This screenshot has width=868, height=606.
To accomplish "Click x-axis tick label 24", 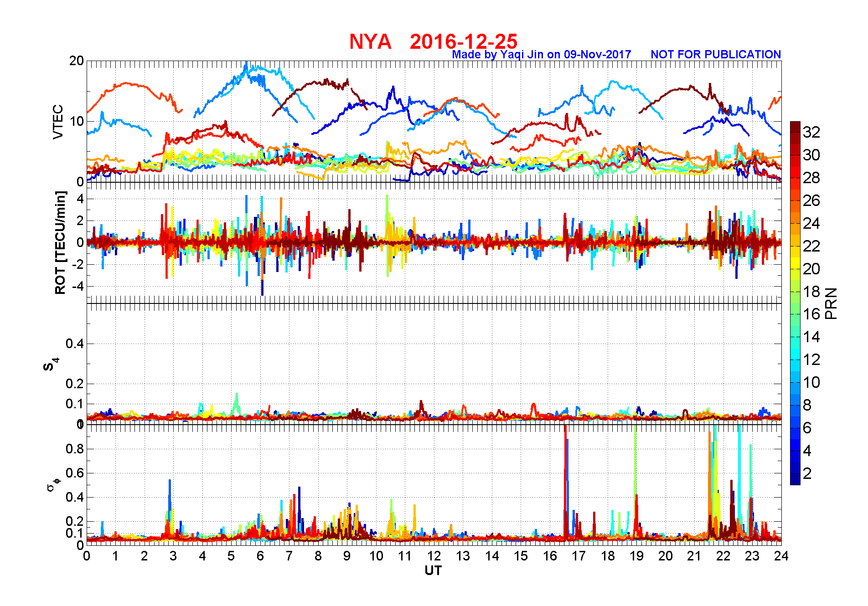I will pyautogui.click(x=781, y=556).
